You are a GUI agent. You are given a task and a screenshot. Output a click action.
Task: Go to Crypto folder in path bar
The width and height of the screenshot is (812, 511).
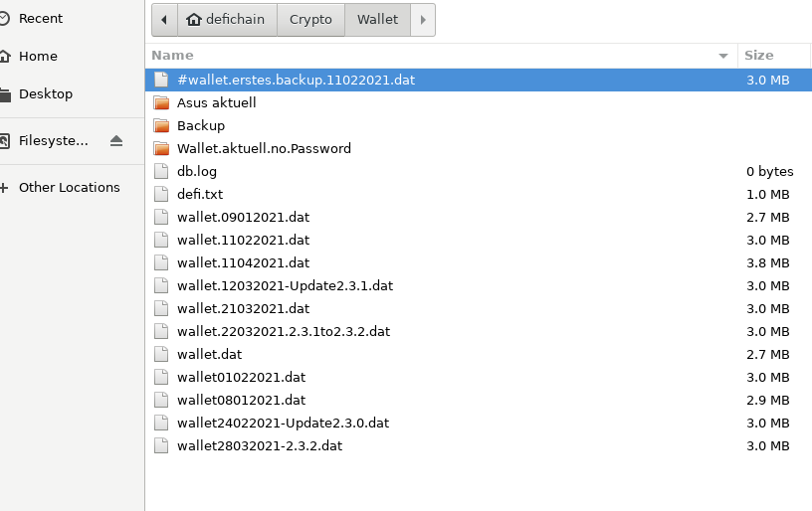[310, 20]
